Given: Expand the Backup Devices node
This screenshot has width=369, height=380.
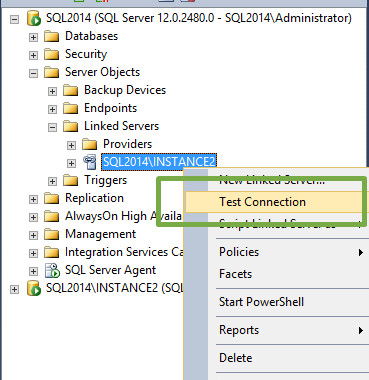Looking at the screenshot, I should [x=52, y=91].
